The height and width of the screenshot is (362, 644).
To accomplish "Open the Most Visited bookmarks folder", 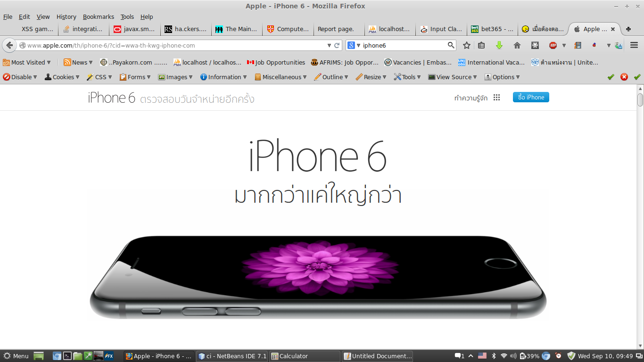I will [x=27, y=62].
